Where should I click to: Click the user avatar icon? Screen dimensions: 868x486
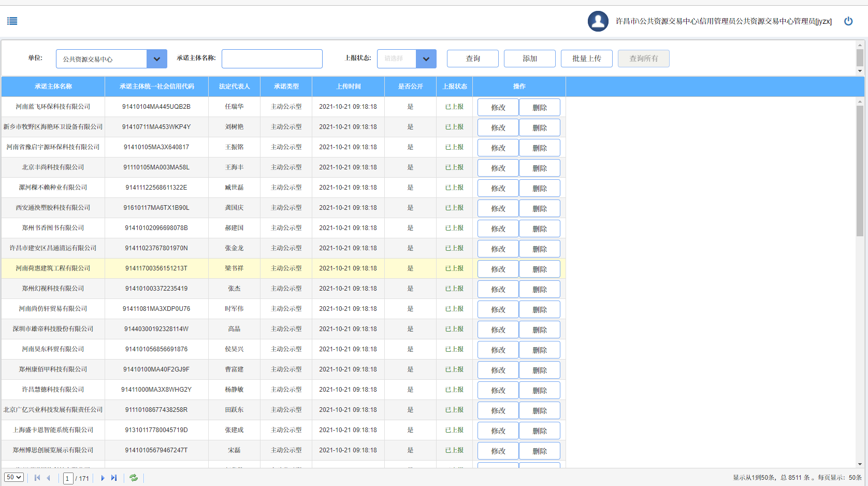pyautogui.click(x=598, y=21)
